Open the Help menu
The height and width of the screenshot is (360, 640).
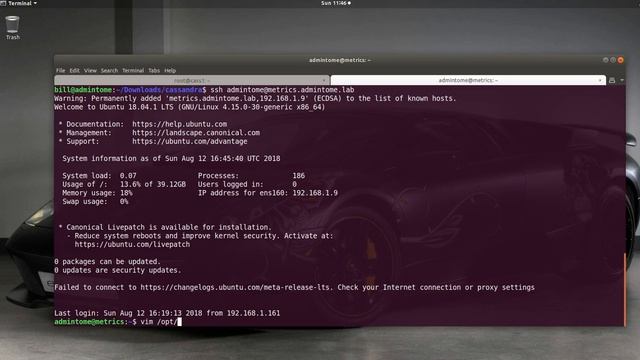pyautogui.click(x=170, y=71)
